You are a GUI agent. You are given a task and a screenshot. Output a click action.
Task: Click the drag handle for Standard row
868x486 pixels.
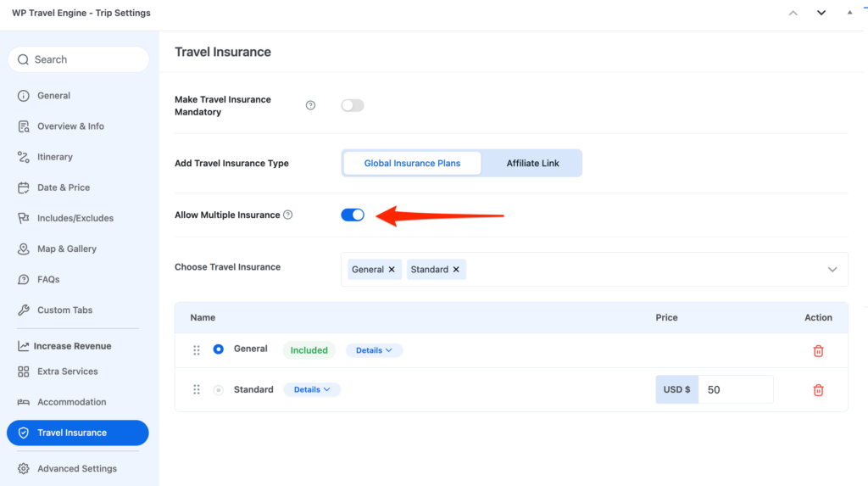tap(197, 390)
